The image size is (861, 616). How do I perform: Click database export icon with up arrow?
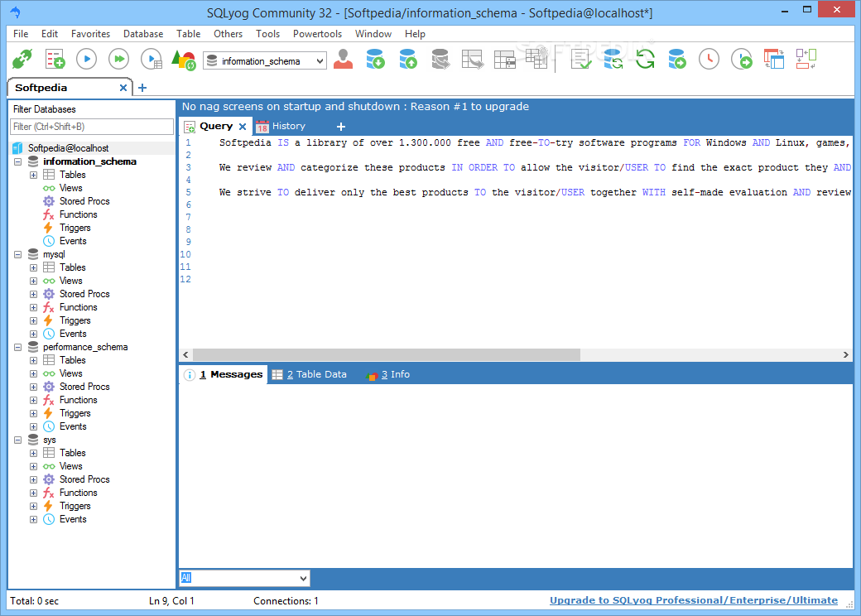pos(408,59)
